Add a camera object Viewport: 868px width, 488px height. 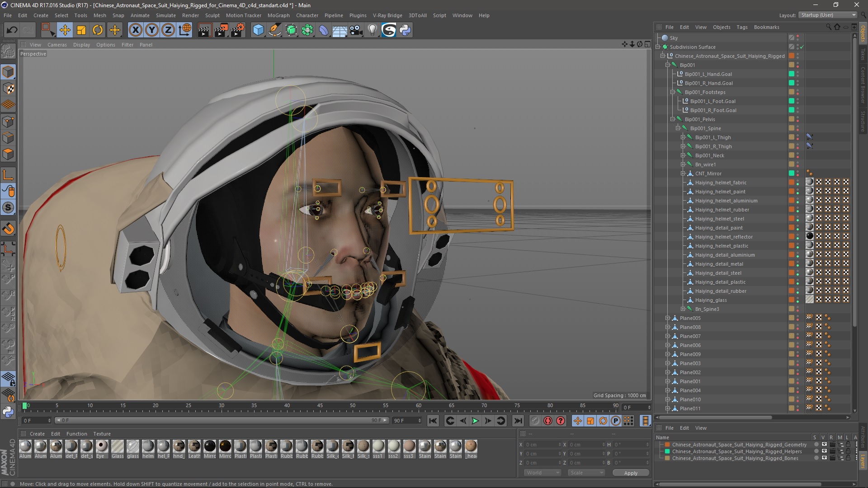point(356,30)
